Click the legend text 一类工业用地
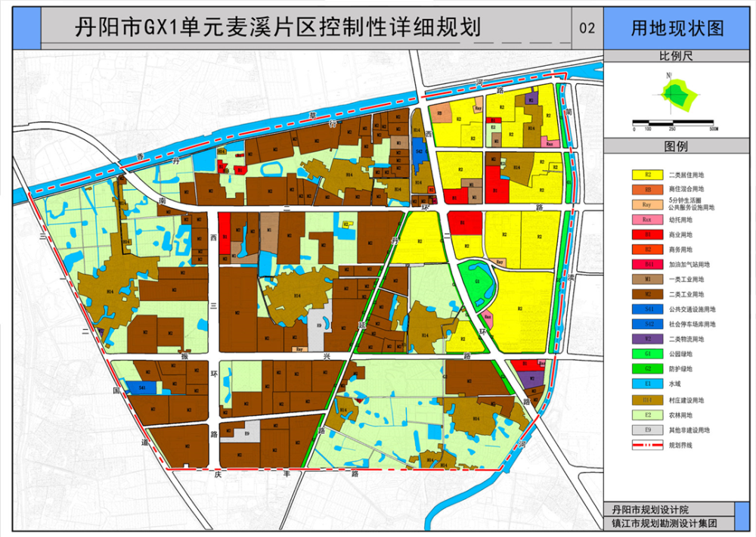The height and width of the screenshot is (537, 756). [x=686, y=279]
